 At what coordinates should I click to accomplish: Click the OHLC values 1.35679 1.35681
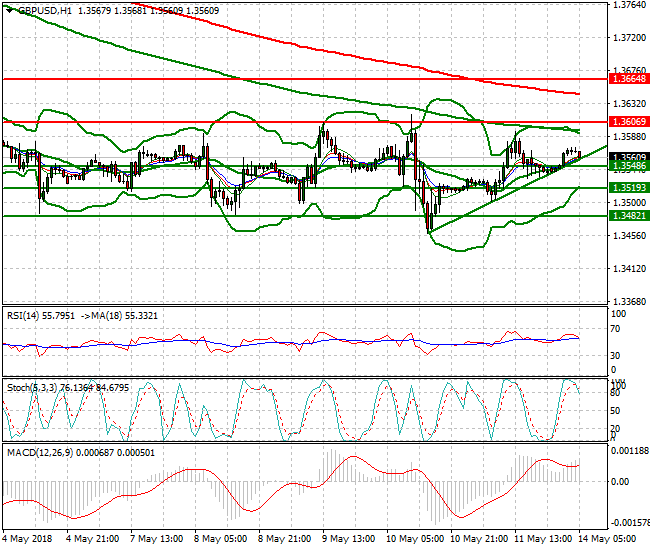[112, 11]
